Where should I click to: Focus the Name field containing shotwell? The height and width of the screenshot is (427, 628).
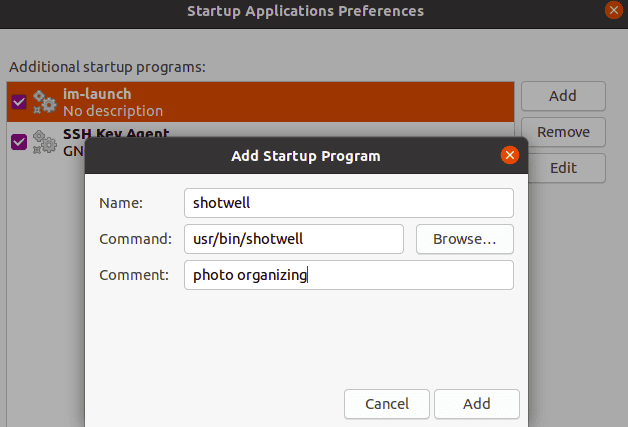click(348, 203)
